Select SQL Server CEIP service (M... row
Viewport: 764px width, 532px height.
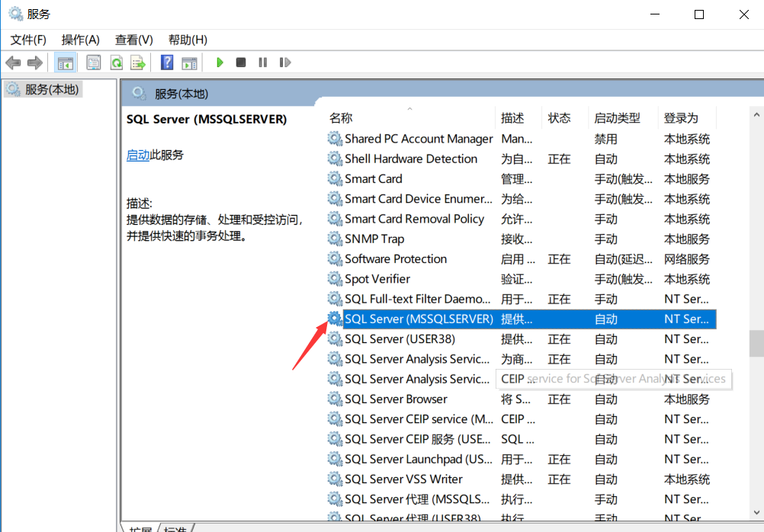522,419
